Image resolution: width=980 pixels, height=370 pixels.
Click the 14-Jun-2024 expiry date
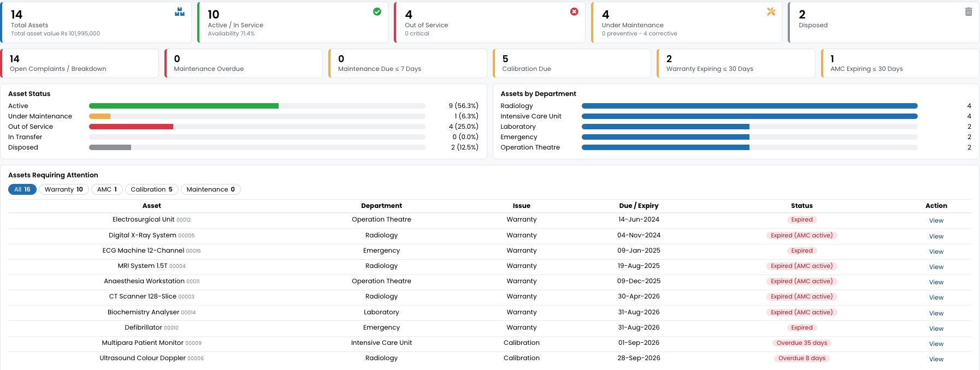tap(639, 219)
